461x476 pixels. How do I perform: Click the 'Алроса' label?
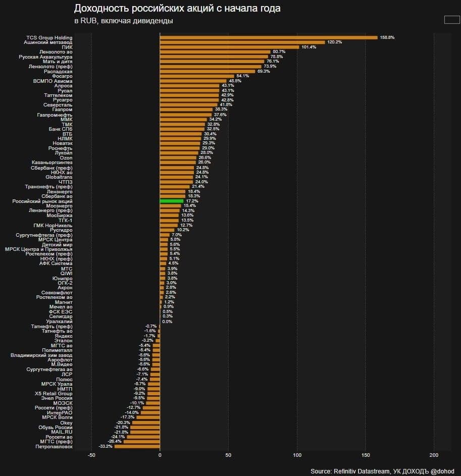coord(63,86)
